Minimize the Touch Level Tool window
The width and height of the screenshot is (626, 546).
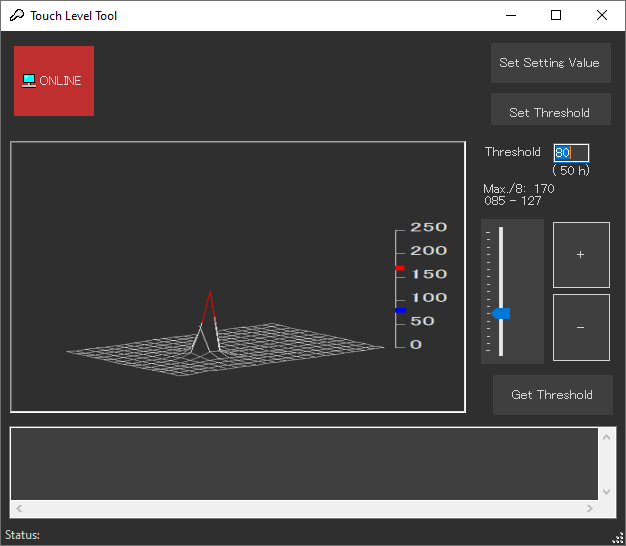pos(510,16)
